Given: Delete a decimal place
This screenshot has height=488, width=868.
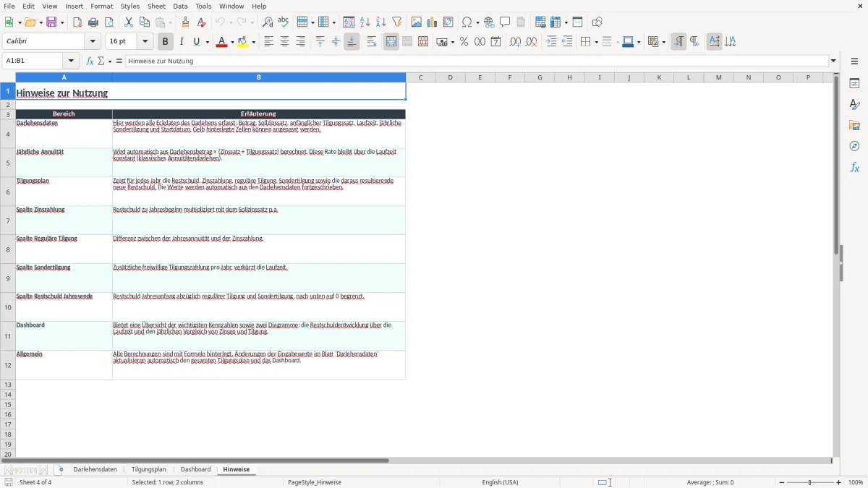Looking at the screenshot, I should click(532, 42).
